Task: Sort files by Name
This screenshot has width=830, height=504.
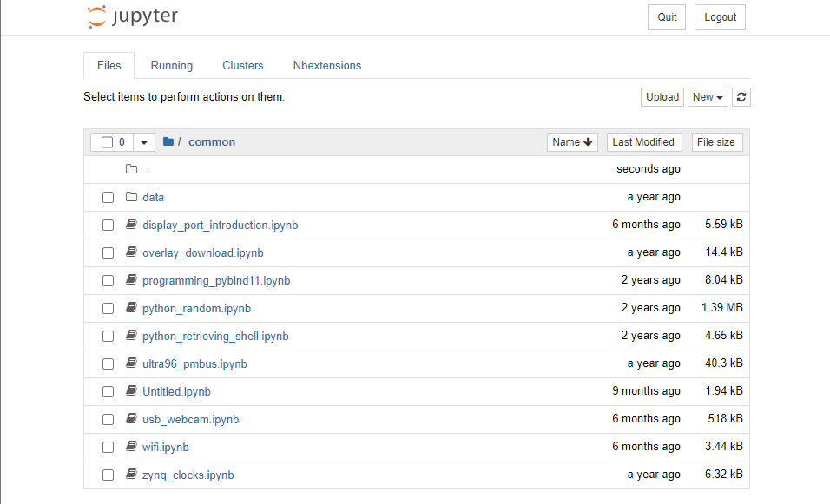Action: (x=572, y=142)
